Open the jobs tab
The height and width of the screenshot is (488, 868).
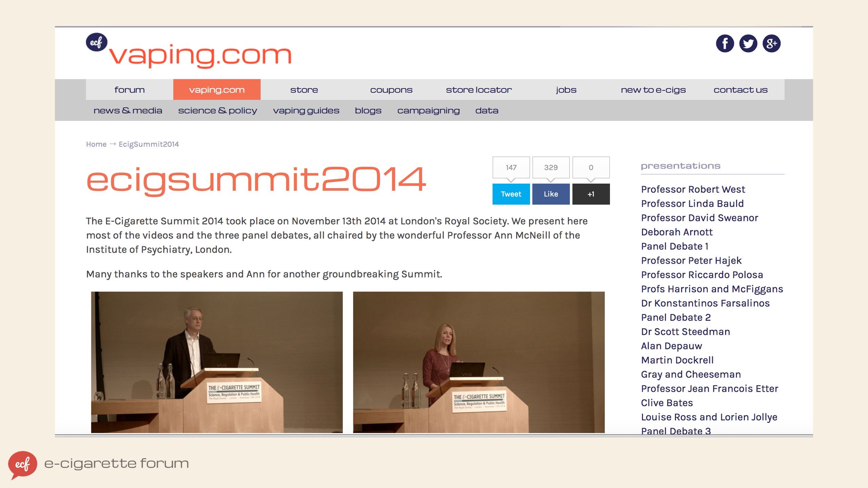(566, 90)
